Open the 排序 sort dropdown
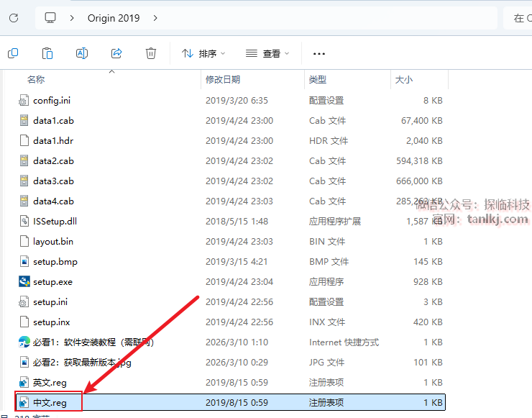Image resolution: width=532 pixels, height=418 pixels. (x=203, y=53)
